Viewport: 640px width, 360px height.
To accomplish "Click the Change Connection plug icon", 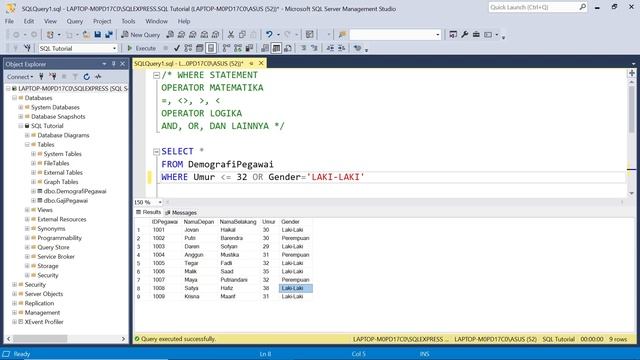I will pos(27,48).
